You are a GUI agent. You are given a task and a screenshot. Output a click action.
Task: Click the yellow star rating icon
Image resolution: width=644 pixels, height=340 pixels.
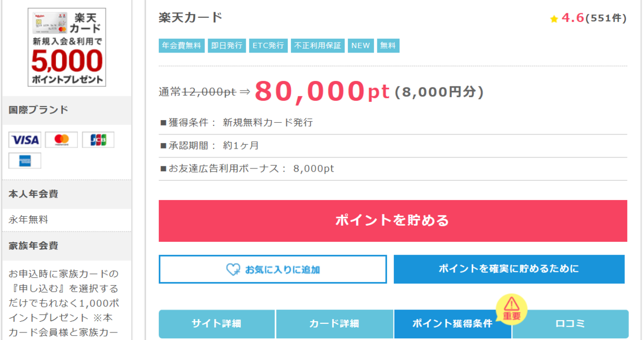(x=554, y=18)
